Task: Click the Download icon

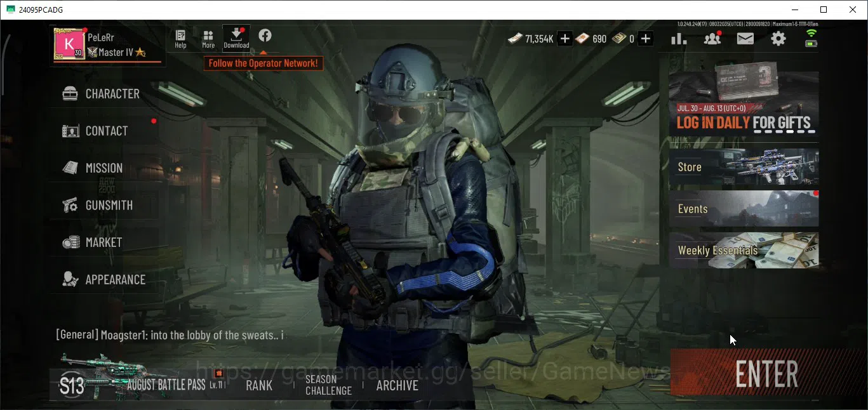Action: coord(236,37)
